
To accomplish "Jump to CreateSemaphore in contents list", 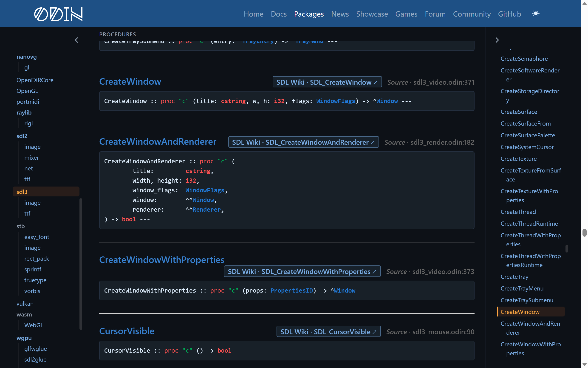I will click(x=524, y=59).
